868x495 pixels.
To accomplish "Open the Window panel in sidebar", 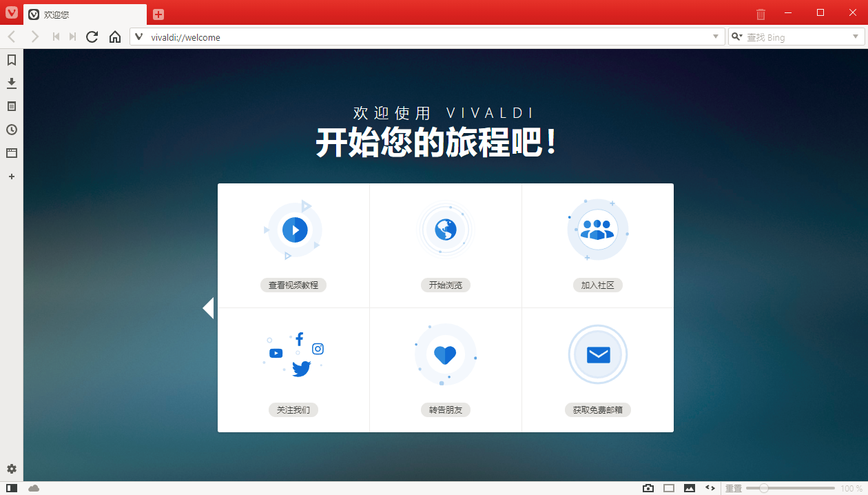I will pyautogui.click(x=12, y=153).
